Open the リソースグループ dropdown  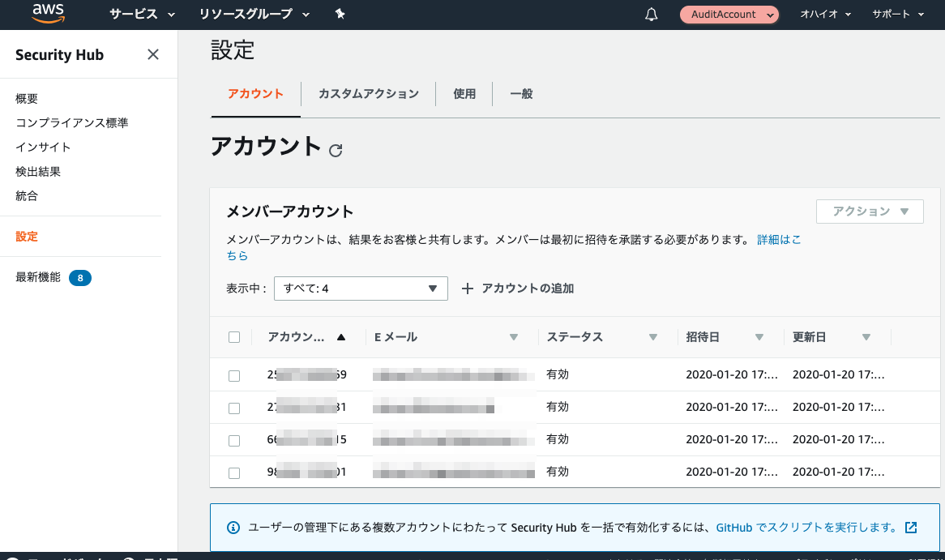pyautogui.click(x=254, y=14)
